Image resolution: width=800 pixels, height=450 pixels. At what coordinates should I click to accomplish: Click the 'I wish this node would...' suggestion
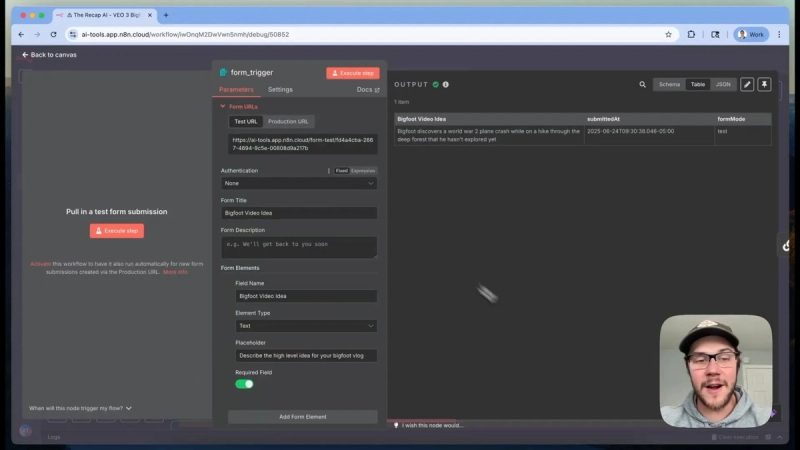point(429,425)
